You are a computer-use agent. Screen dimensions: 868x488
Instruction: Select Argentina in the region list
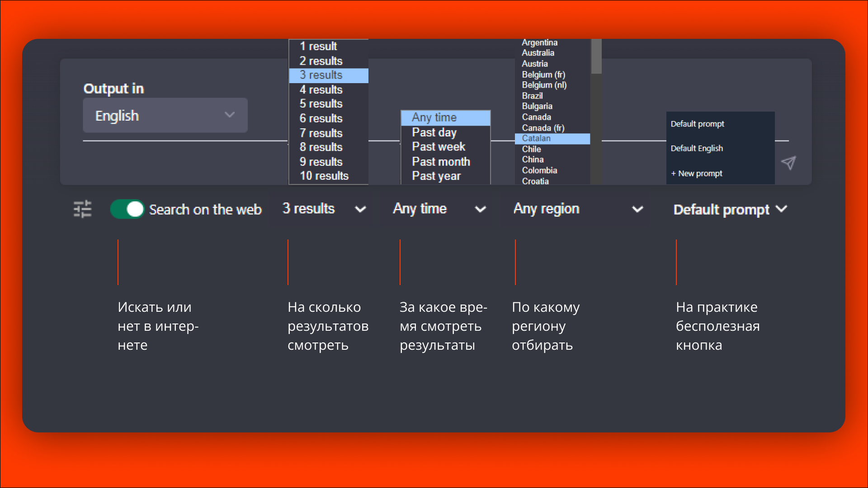tap(539, 42)
